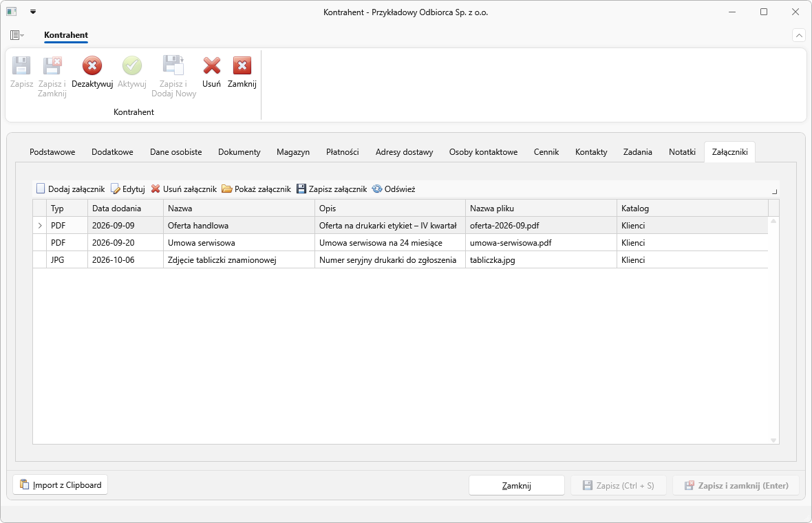
Task: Open Adresy dostawy tab
Action: (405, 152)
